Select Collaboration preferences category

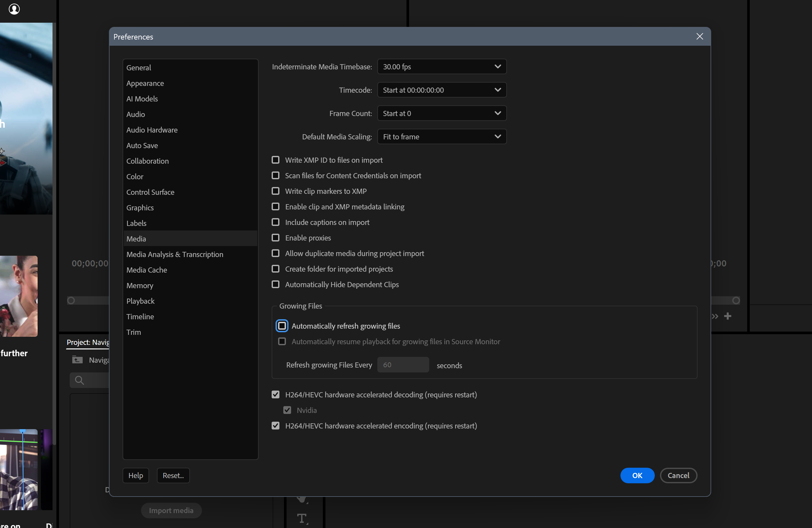point(190,161)
